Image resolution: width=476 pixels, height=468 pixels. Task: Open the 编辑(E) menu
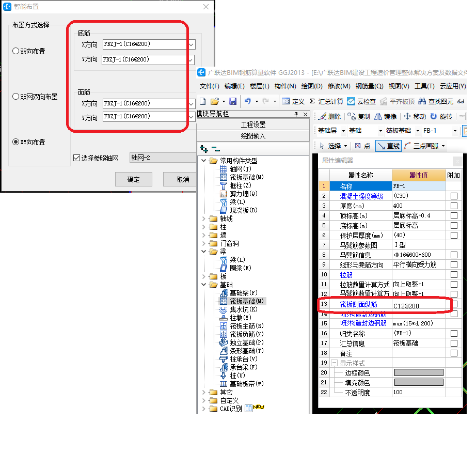click(234, 86)
